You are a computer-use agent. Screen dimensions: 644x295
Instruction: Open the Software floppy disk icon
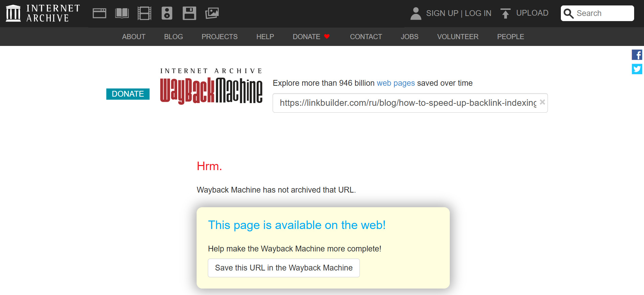[x=189, y=13]
